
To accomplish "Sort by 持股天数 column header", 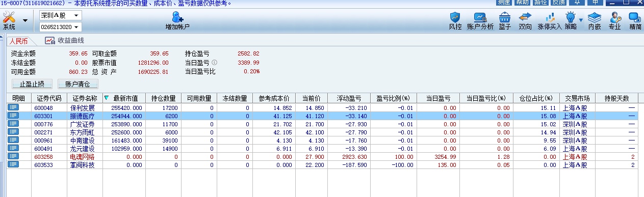I will pyautogui.click(x=616, y=98).
